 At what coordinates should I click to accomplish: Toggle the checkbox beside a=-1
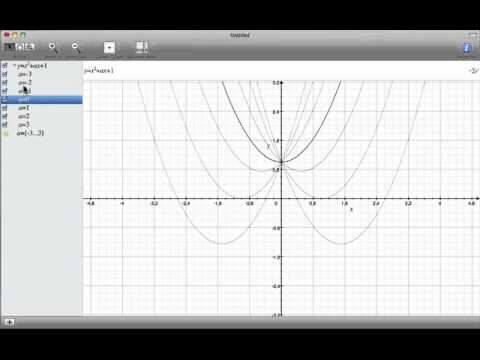pos(5,91)
